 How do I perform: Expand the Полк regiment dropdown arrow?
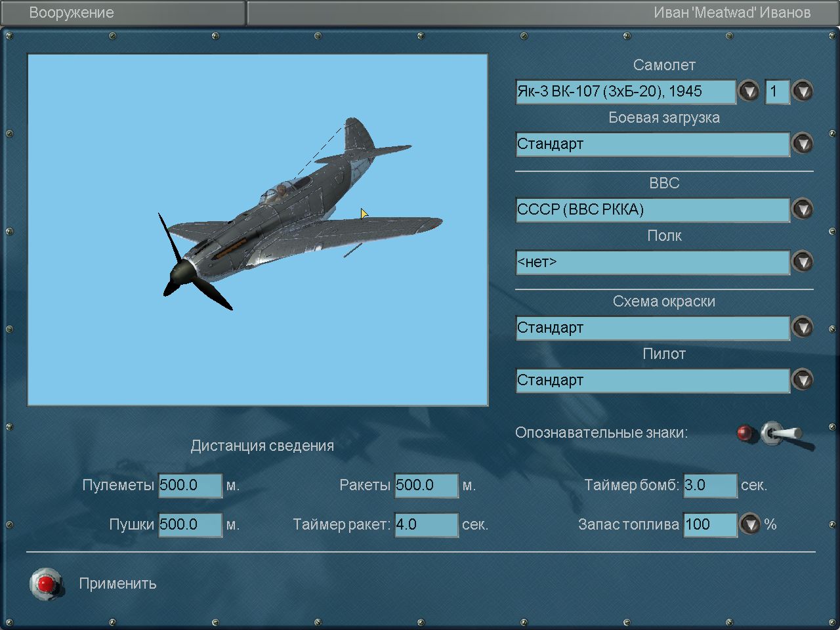coord(803,262)
